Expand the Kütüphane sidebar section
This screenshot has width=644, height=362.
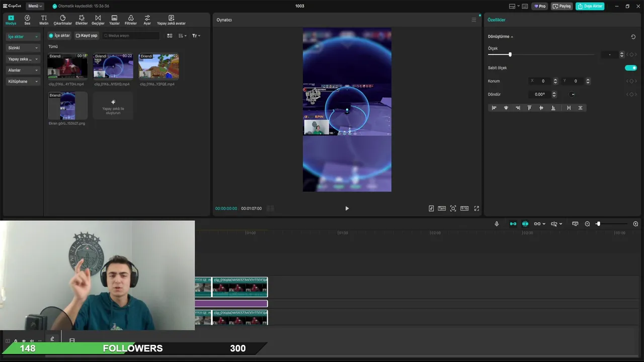[23, 81]
